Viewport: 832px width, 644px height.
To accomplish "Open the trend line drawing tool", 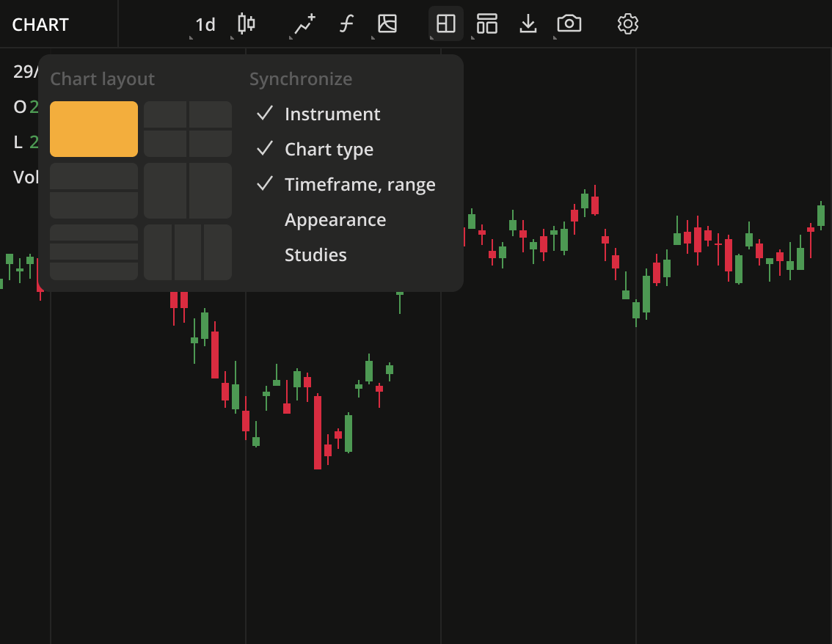I will [x=302, y=24].
